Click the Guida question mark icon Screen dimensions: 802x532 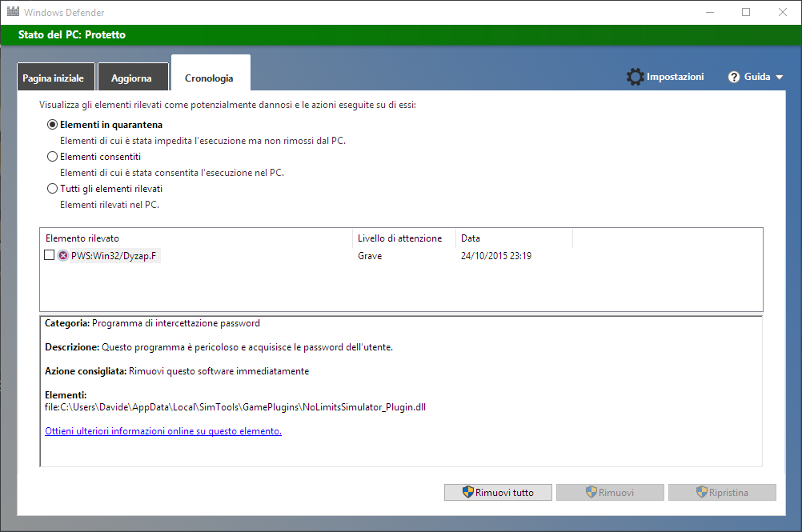pyautogui.click(x=734, y=77)
